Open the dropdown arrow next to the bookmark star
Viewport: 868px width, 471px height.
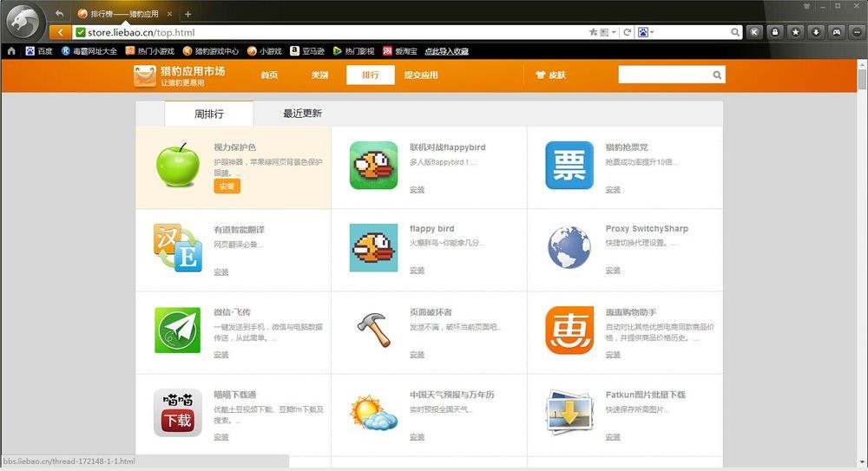tap(614, 33)
